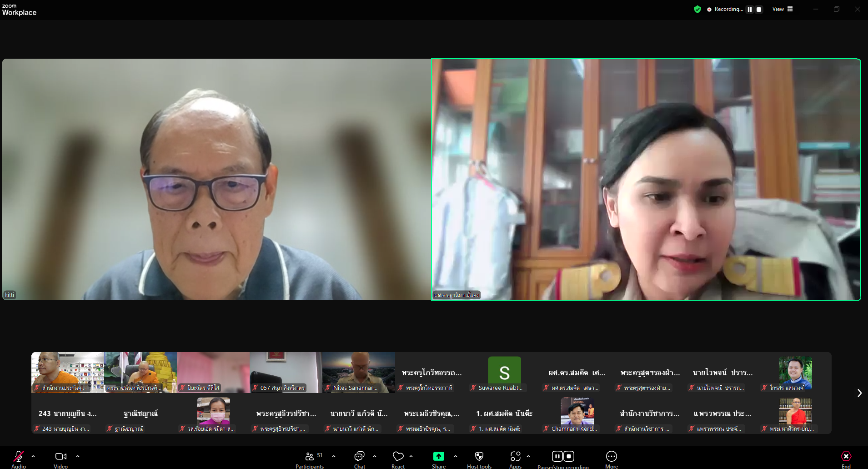The image size is (868, 469).
Task: Expand audio options arrow beside Audio
Action: (x=33, y=456)
